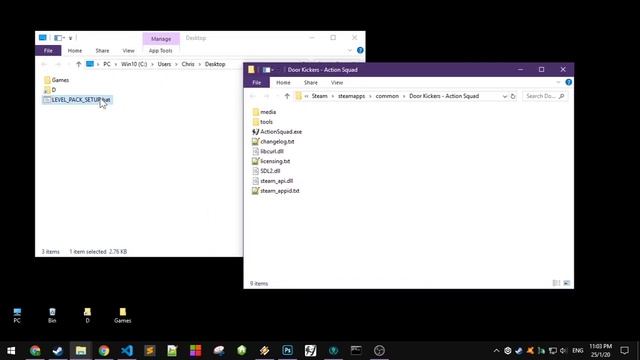Click the Users breadcrumb in the Desktop window

coord(164,64)
